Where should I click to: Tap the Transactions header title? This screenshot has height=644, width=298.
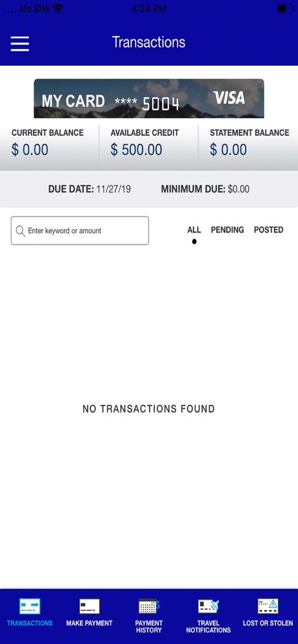tap(148, 43)
